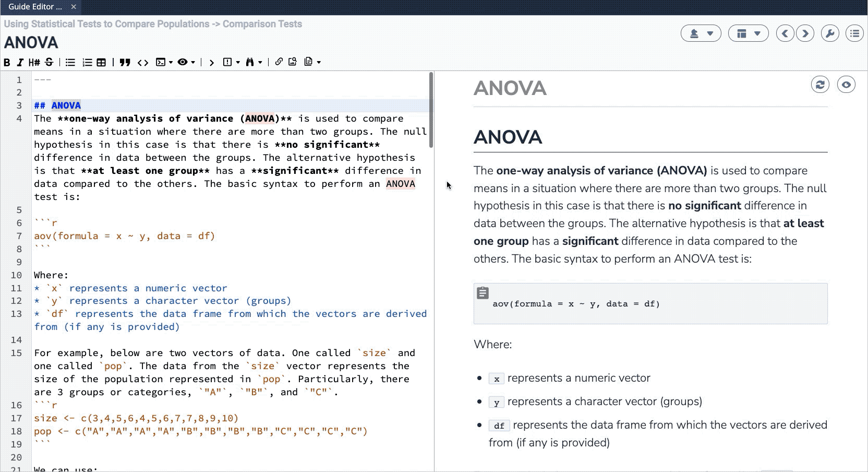The height and width of the screenshot is (472, 868).
Task: Switch to the Guide Editor tab
Action: 35,7
